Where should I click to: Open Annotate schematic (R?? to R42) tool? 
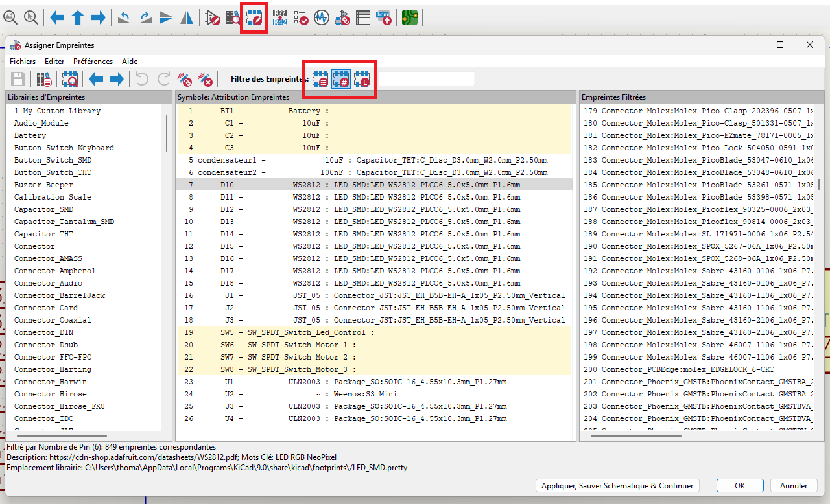pyautogui.click(x=280, y=18)
